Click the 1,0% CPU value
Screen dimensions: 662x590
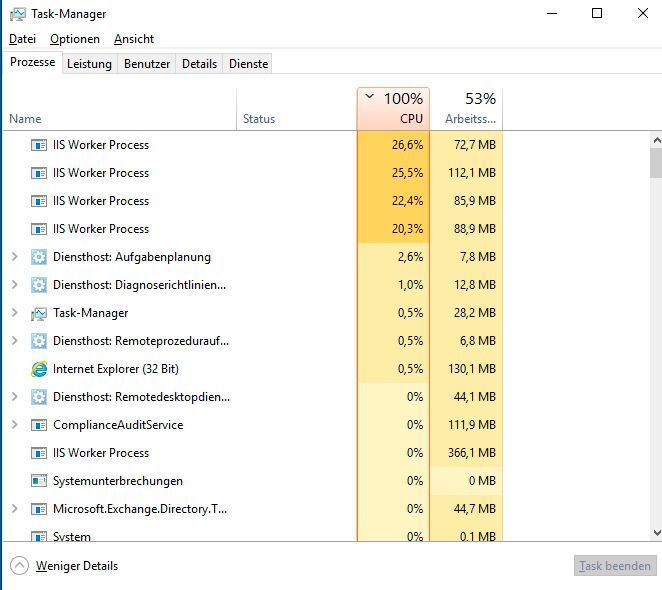[410, 285]
